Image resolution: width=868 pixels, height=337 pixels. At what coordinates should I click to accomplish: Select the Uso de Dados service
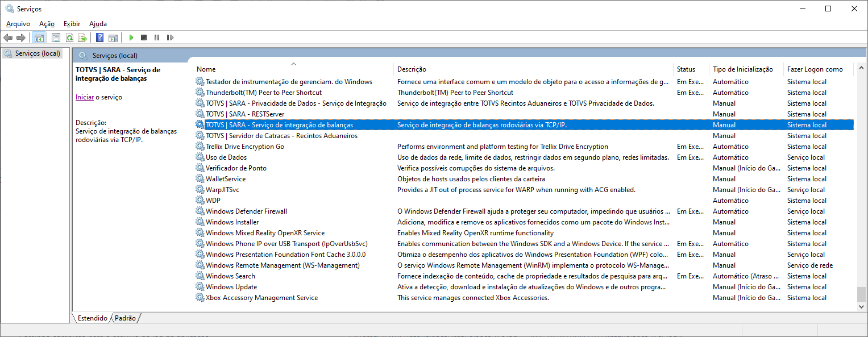pos(524,157)
